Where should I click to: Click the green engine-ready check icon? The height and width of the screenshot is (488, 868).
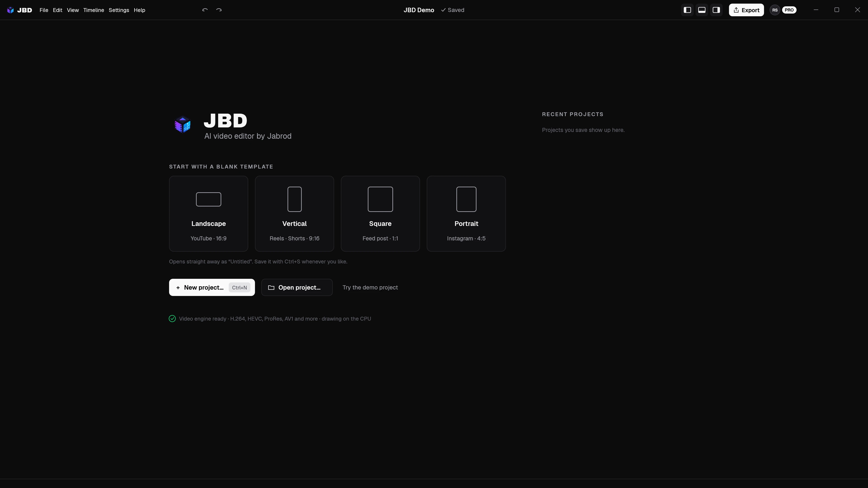coord(172,319)
